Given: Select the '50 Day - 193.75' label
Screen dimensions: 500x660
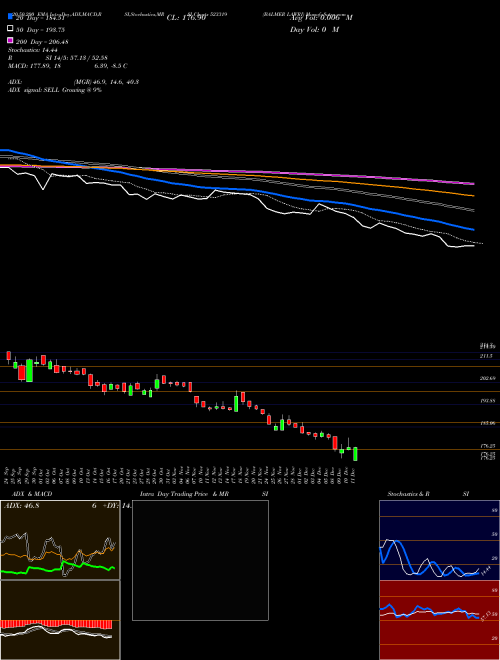Looking at the screenshot, I should 41,29.
